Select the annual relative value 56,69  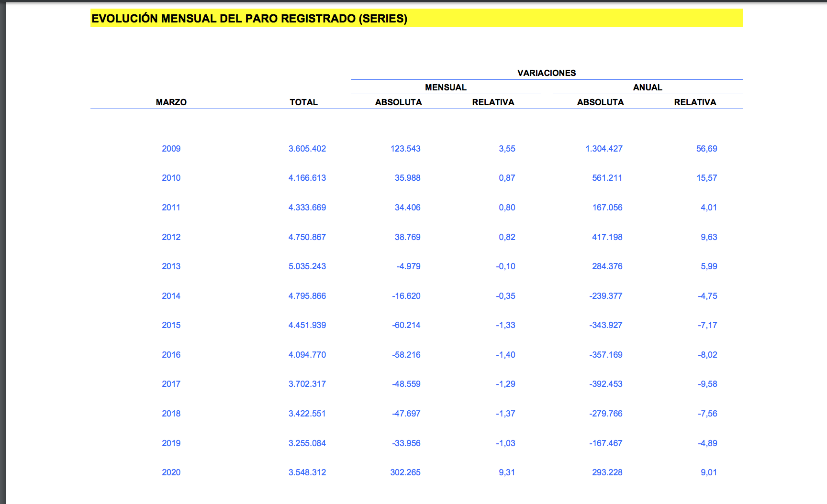point(706,149)
